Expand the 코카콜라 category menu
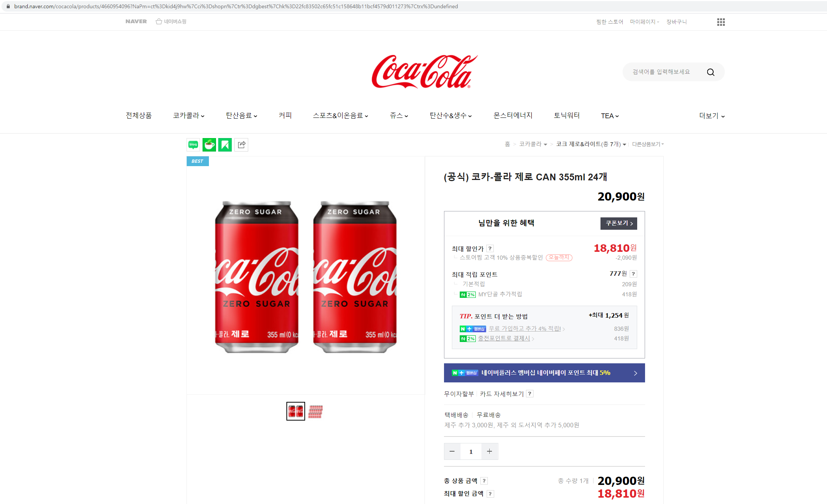This screenshot has height=504, width=827. pos(189,116)
